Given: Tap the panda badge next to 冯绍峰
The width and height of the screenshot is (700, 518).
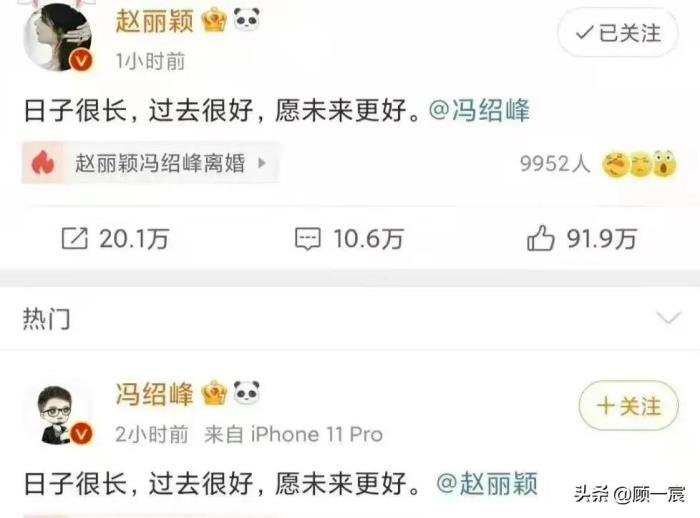Looking at the screenshot, I should (x=246, y=393).
